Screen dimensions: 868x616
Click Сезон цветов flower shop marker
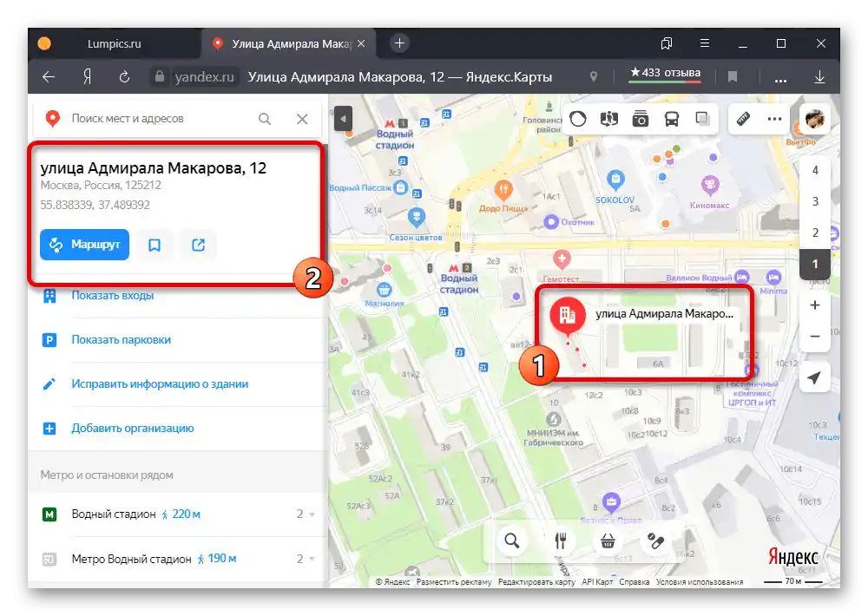[x=417, y=217]
